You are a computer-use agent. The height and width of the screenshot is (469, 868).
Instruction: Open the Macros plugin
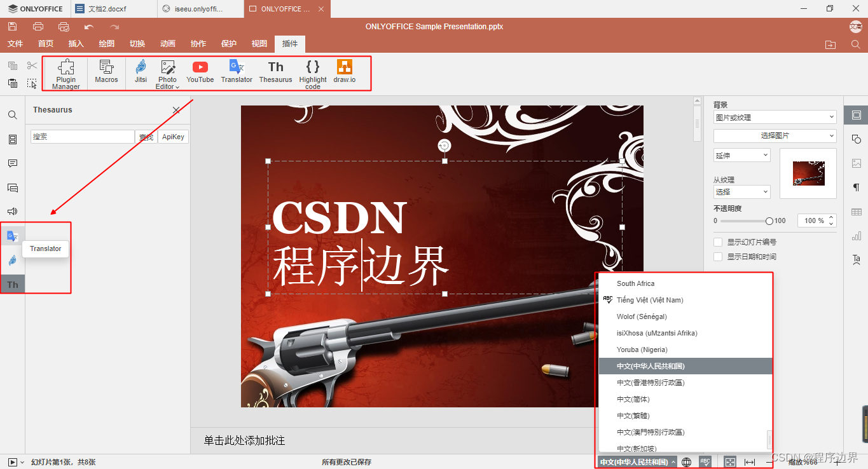(x=106, y=71)
